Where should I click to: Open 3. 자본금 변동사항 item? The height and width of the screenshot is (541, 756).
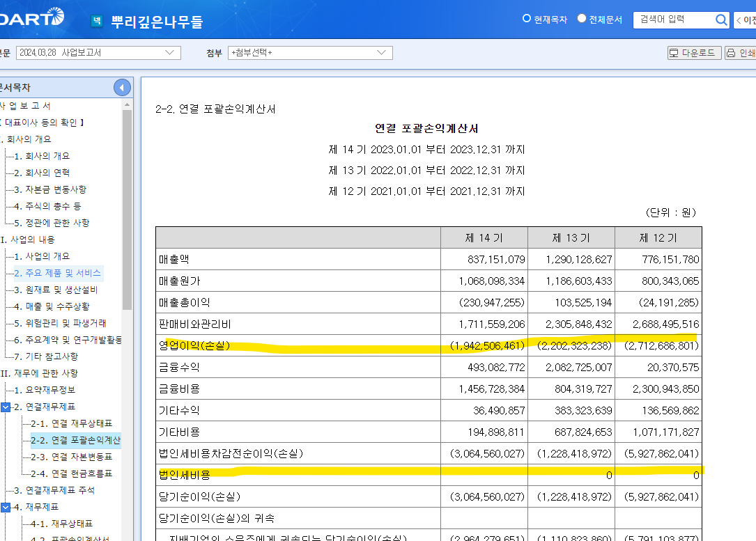point(50,189)
